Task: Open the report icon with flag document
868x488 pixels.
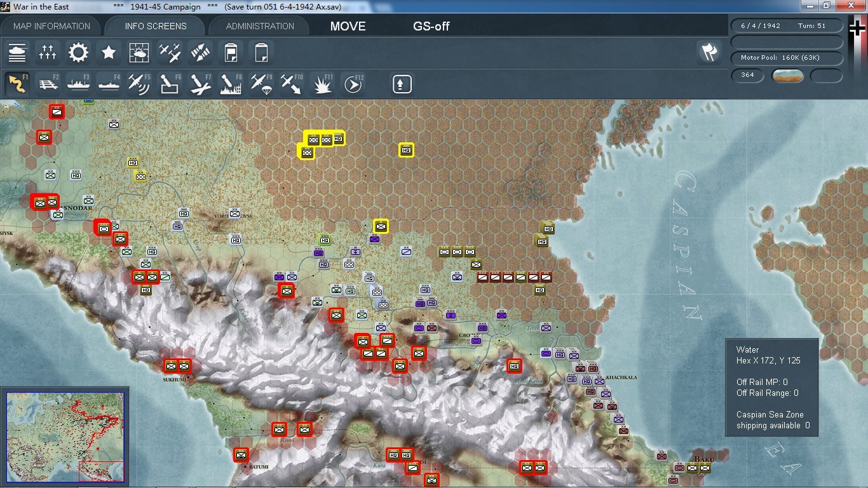Action: tap(231, 52)
